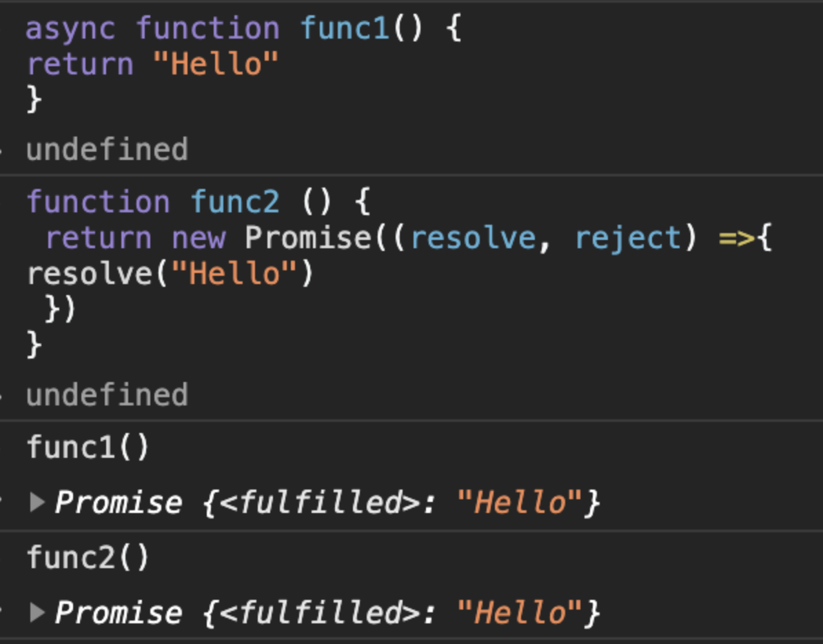Image resolution: width=823 pixels, height=644 pixels.
Task: Expand the Promise result under func1()
Action: [x=37, y=503]
